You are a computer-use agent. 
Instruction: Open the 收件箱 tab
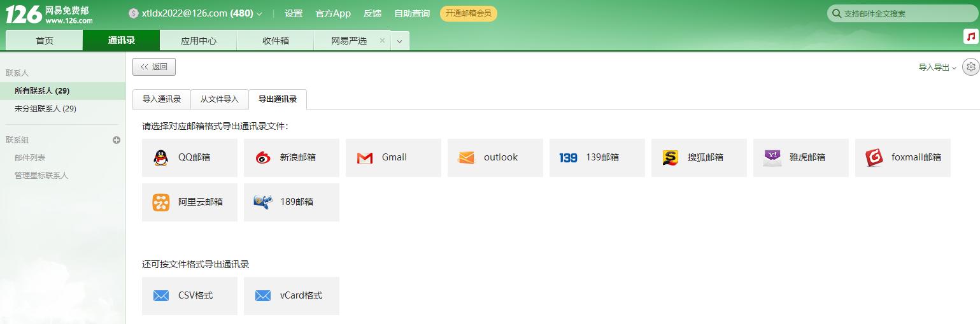click(x=275, y=41)
